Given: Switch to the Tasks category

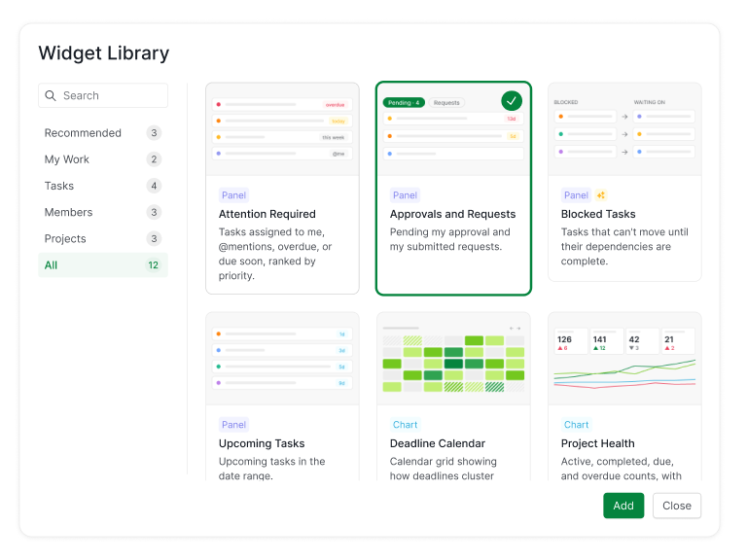Looking at the screenshot, I should tap(103, 186).
